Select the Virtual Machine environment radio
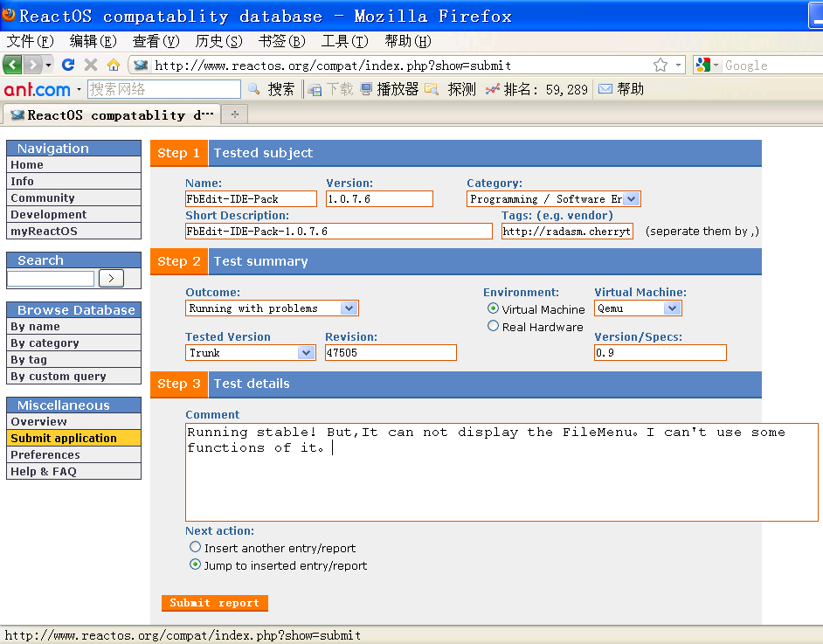This screenshot has height=644, width=823. 493,308
